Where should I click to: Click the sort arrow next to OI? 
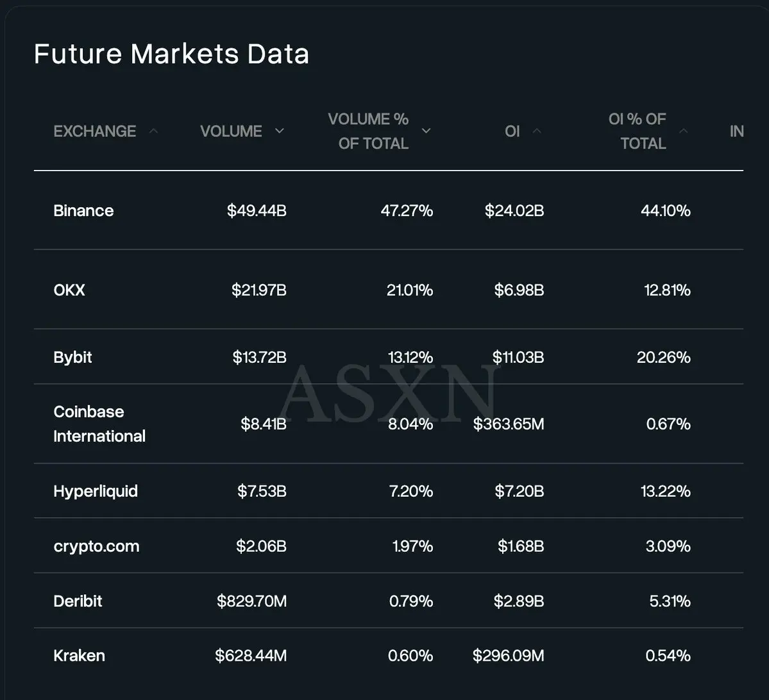click(x=537, y=131)
